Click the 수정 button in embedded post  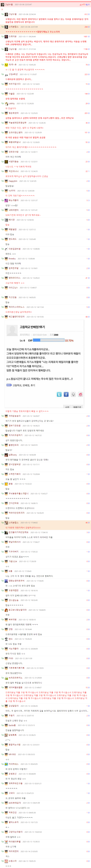point(67,407)
